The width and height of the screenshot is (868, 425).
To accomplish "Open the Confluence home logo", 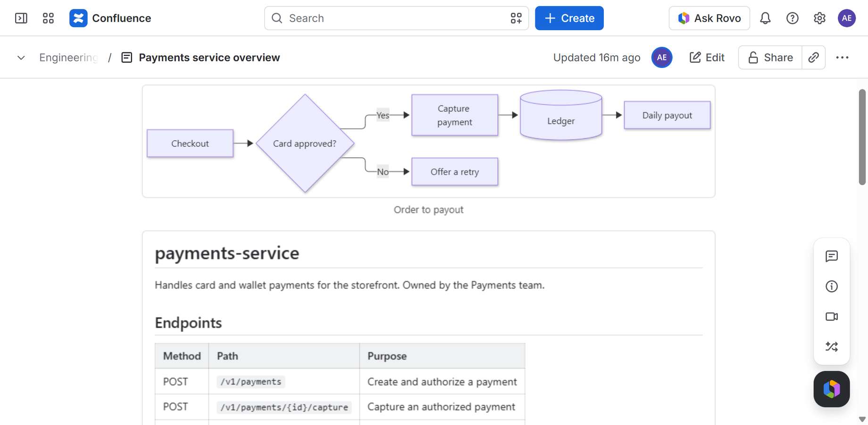I will [110, 18].
